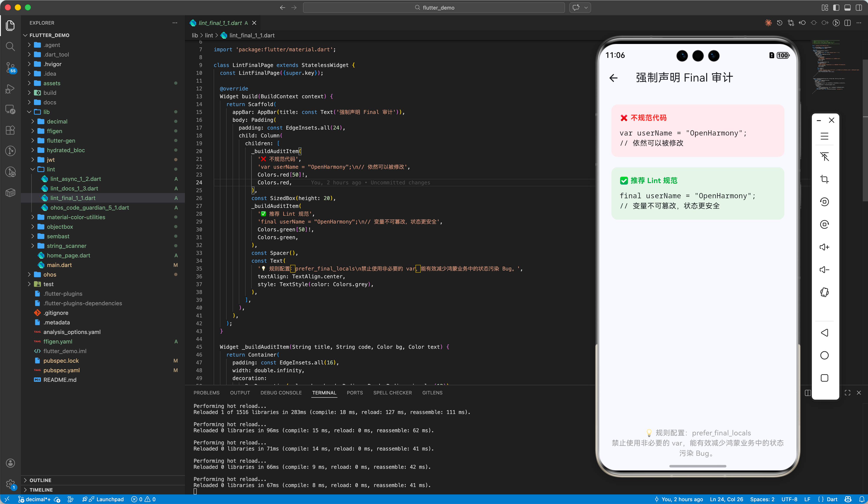Toggle the primary sidebar layout button
868x504 pixels.
click(836, 8)
